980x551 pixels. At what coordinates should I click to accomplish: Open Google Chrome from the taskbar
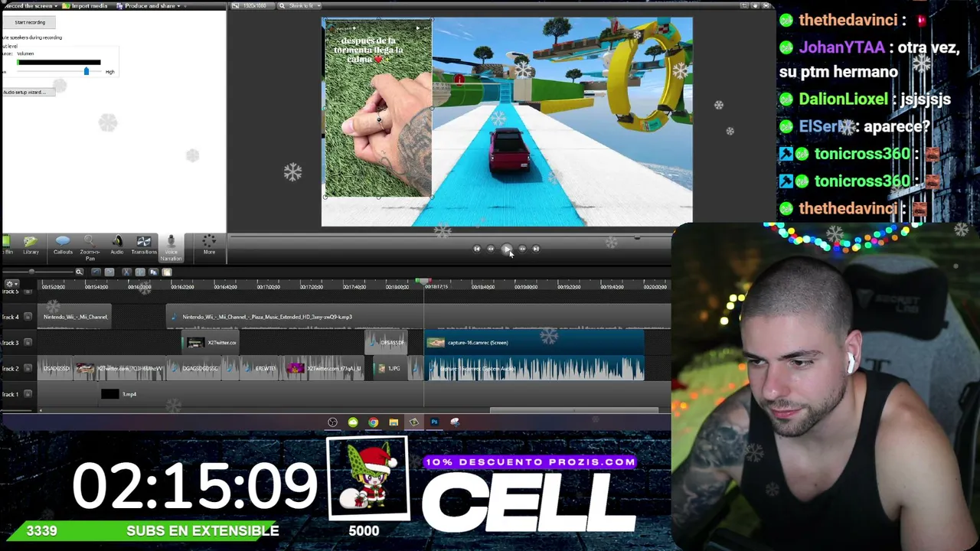tap(373, 422)
